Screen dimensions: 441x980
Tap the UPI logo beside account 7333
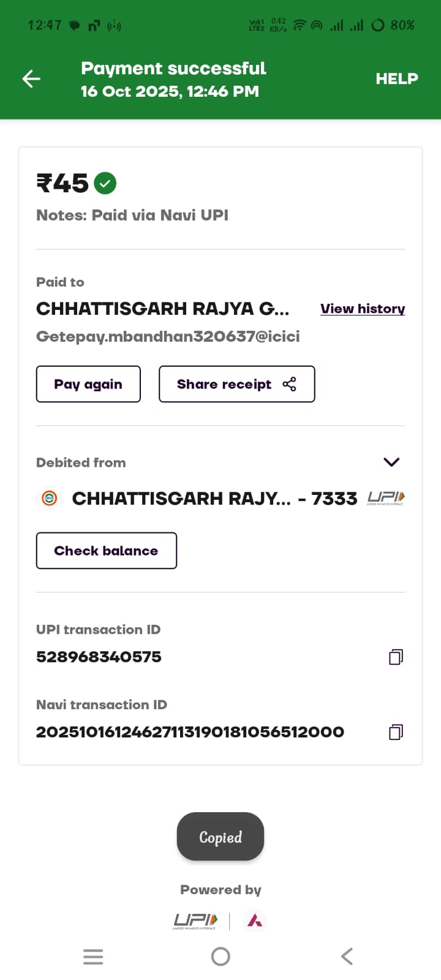pyautogui.click(x=386, y=499)
